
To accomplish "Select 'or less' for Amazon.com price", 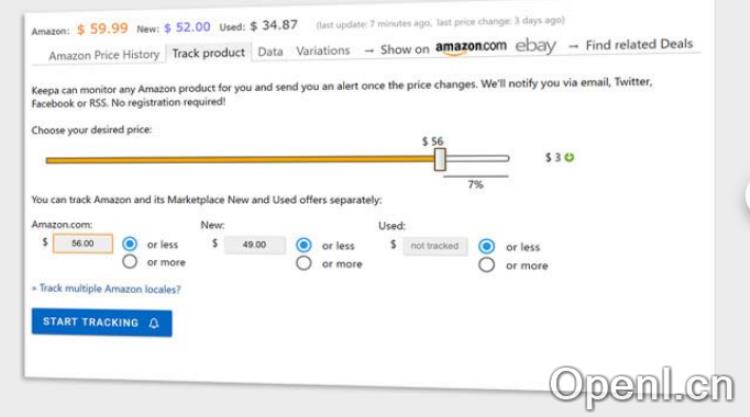I will point(129,244).
